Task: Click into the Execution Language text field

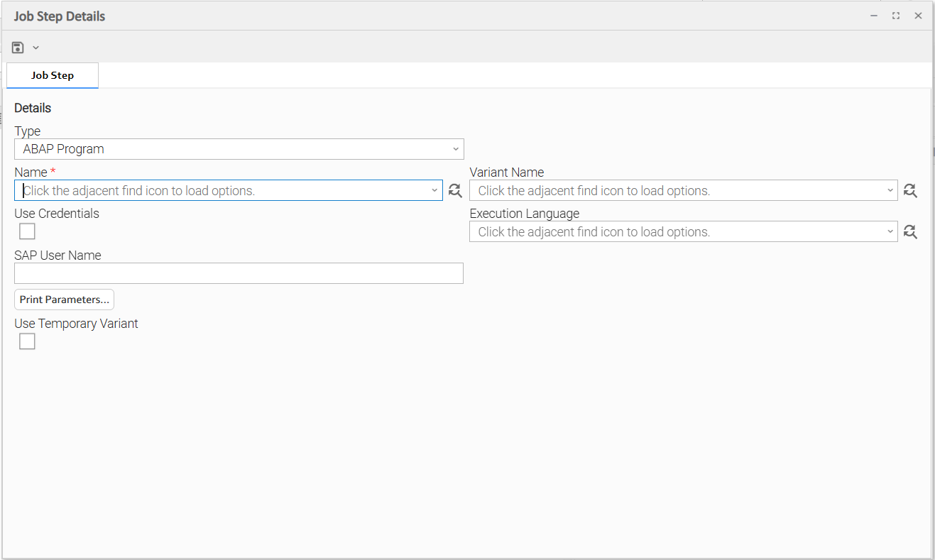Action: pos(674,231)
